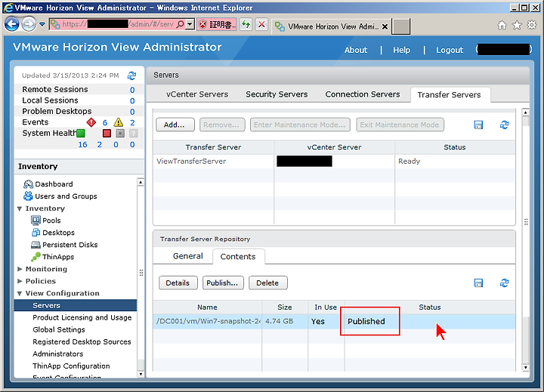
Task: Refresh the transfer servers table
Action: (505, 125)
